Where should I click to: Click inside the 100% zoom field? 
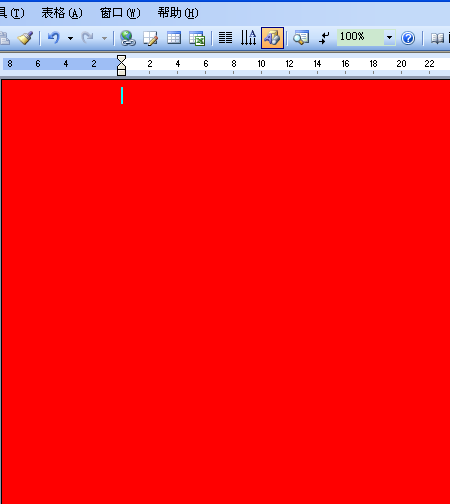360,37
